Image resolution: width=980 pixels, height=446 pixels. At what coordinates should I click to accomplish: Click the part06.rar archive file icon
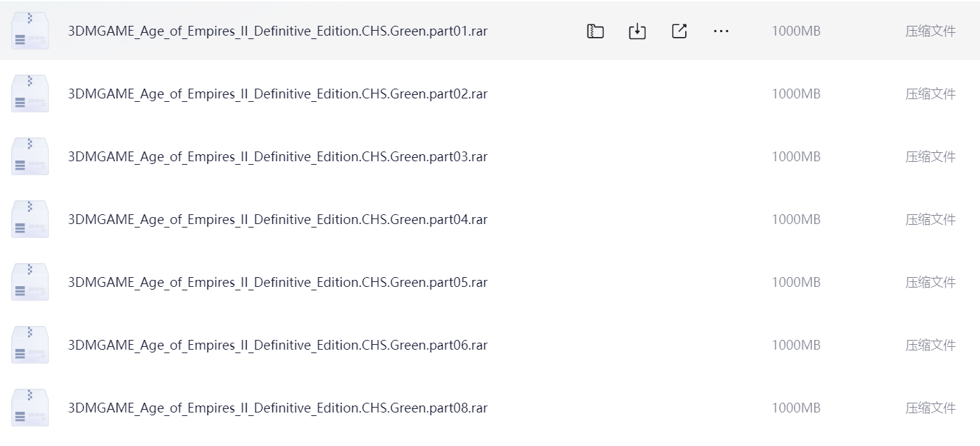click(x=30, y=345)
